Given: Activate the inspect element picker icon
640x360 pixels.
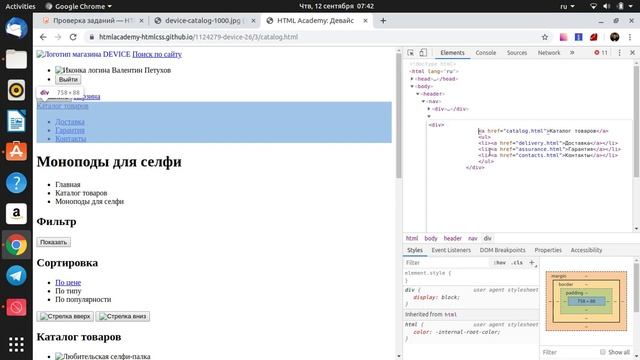Looking at the screenshot, I should pyautogui.click(x=411, y=53).
